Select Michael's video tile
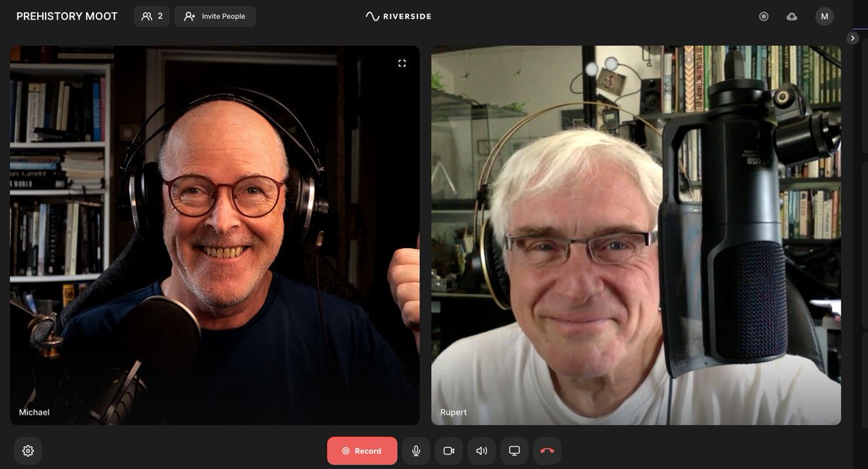The image size is (868, 469). pos(215,235)
